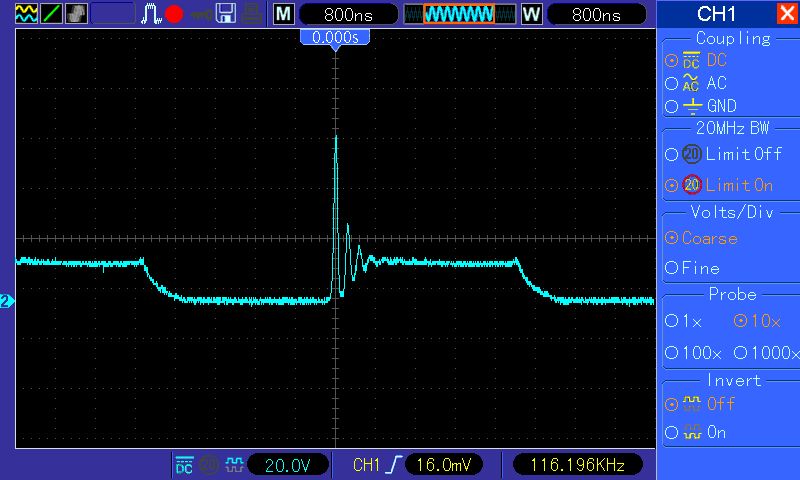Click the key lock icon

point(202,15)
